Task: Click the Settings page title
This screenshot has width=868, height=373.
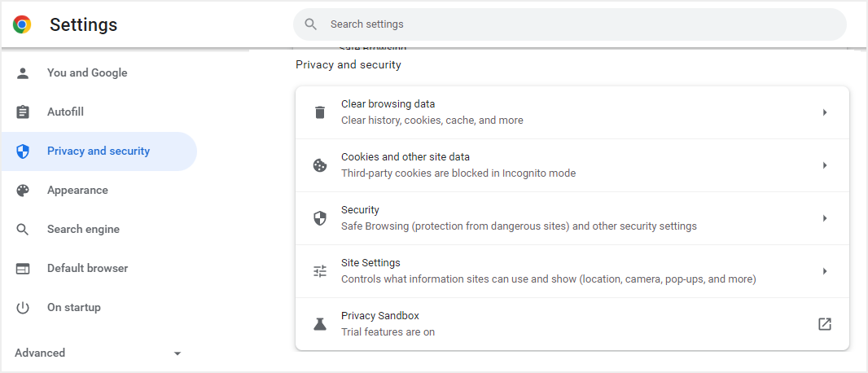Action: pyautogui.click(x=84, y=25)
